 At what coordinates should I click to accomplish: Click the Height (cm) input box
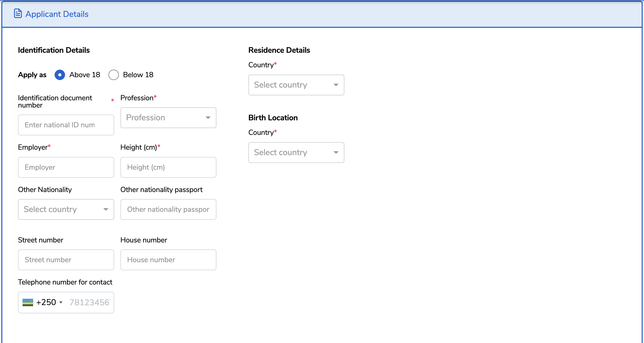click(x=168, y=167)
